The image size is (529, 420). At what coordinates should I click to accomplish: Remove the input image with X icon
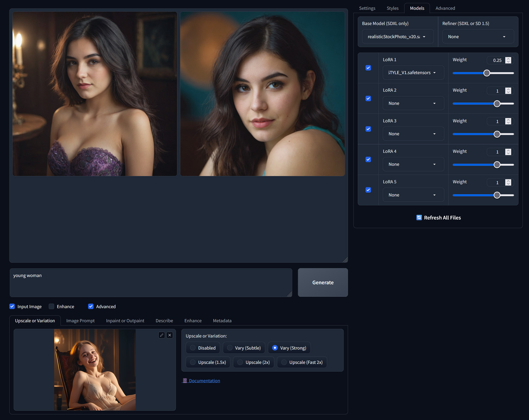pyautogui.click(x=170, y=335)
